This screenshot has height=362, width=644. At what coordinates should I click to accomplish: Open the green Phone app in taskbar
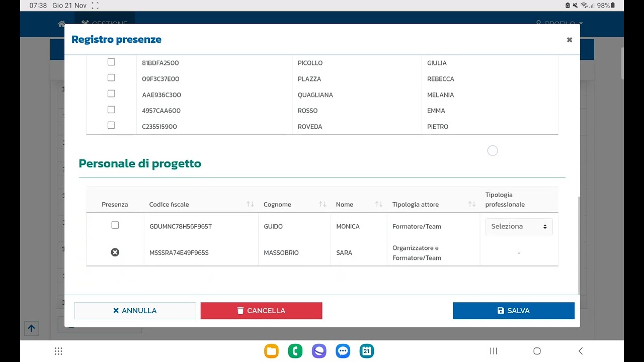tap(295, 351)
